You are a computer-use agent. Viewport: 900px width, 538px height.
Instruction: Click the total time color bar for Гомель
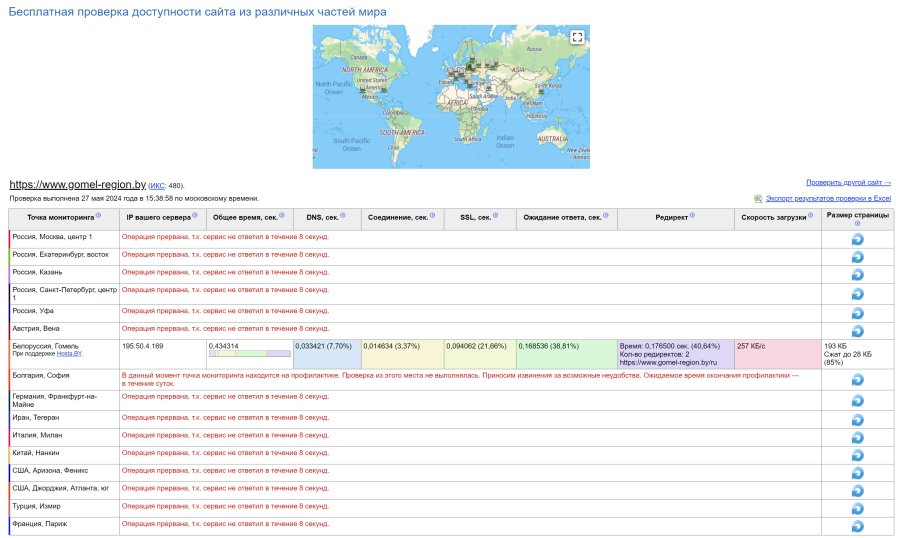coord(249,353)
